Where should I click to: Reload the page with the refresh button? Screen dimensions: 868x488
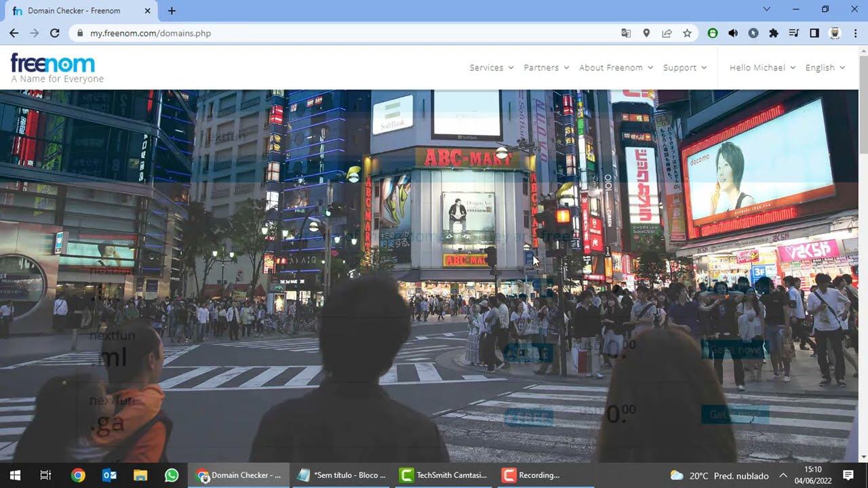55,33
